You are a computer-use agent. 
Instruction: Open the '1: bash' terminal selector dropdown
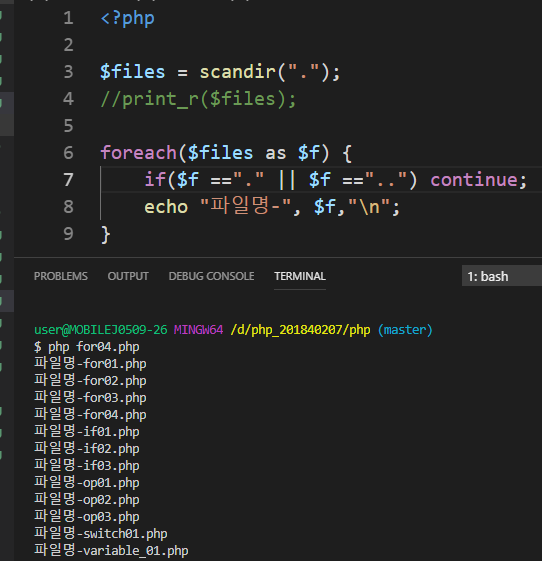(x=502, y=276)
